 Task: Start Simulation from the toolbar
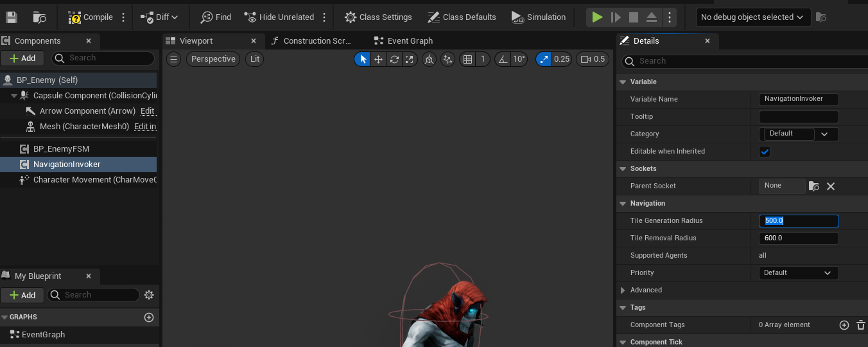tap(539, 17)
